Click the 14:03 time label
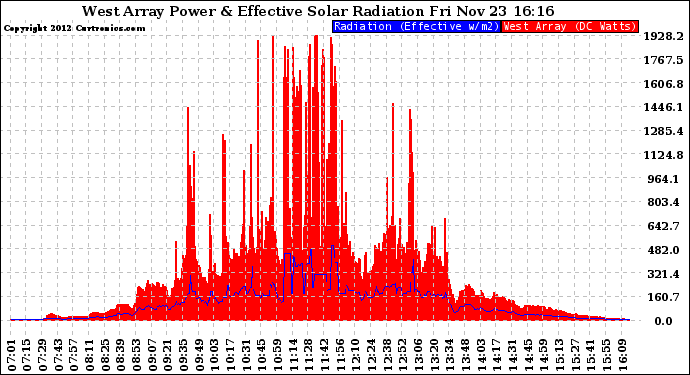The width and height of the screenshot is (690, 375). (482, 355)
